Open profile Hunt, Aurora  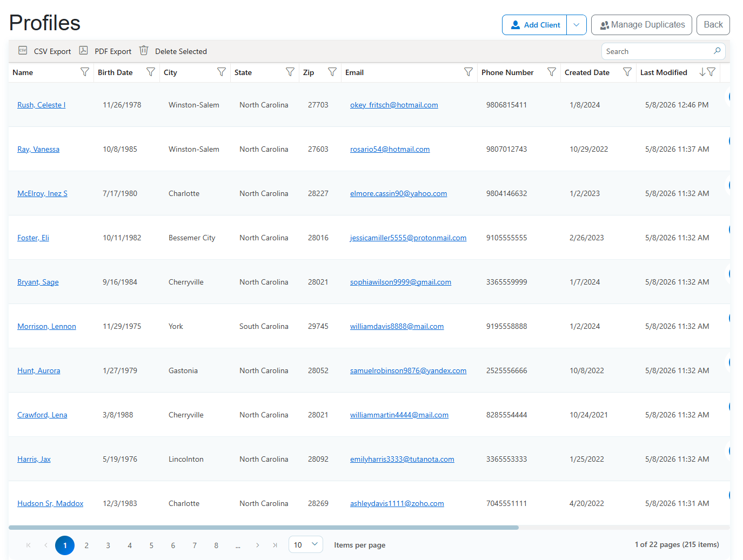coord(38,370)
